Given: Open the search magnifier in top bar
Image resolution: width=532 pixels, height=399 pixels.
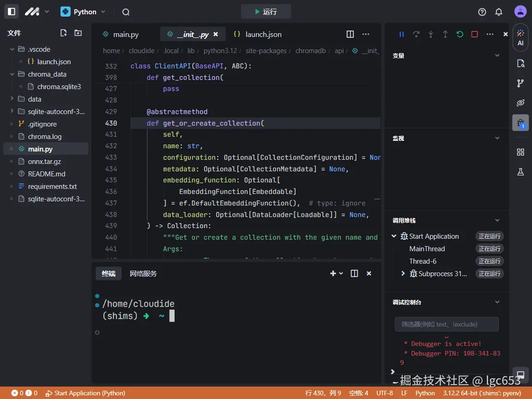Looking at the screenshot, I should (x=126, y=12).
